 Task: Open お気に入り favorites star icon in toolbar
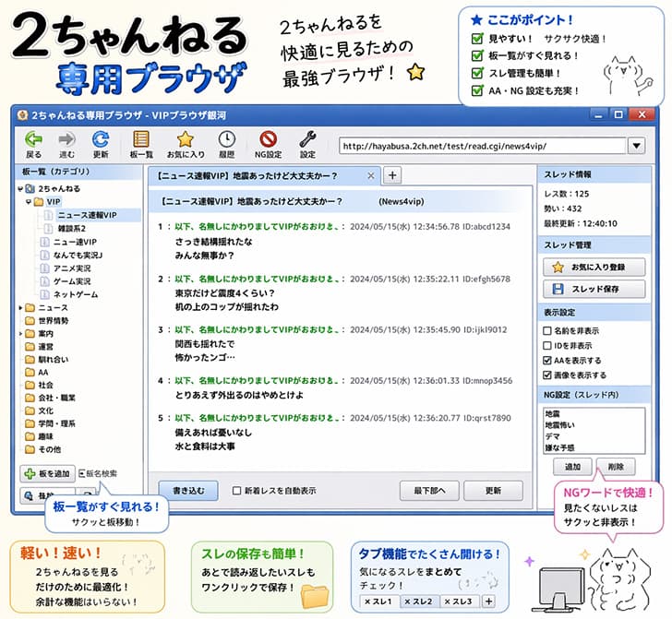186,139
